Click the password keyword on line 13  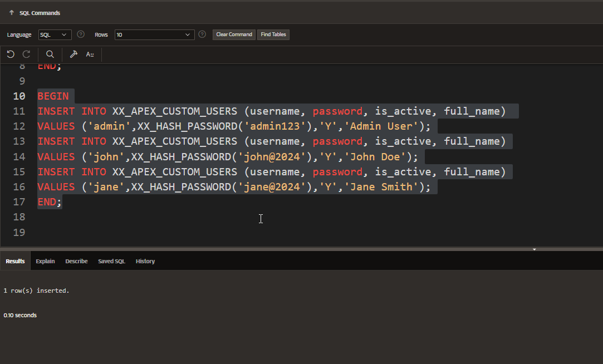coord(337,141)
